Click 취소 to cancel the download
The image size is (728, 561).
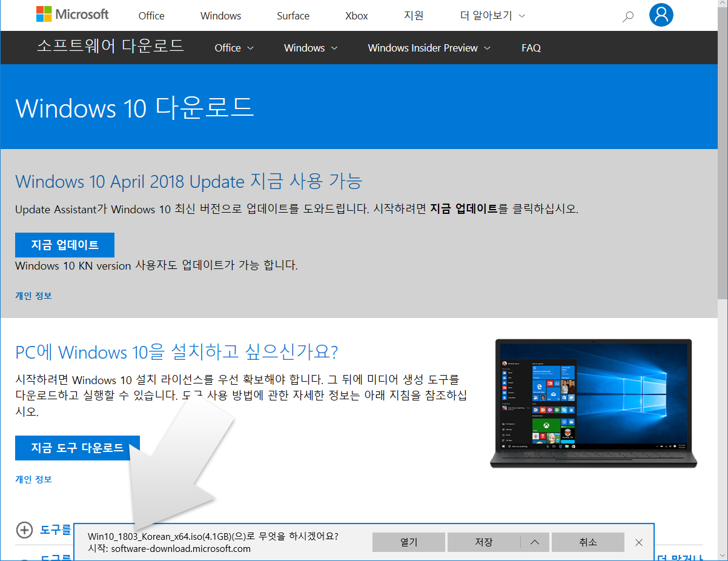pyautogui.click(x=587, y=542)
